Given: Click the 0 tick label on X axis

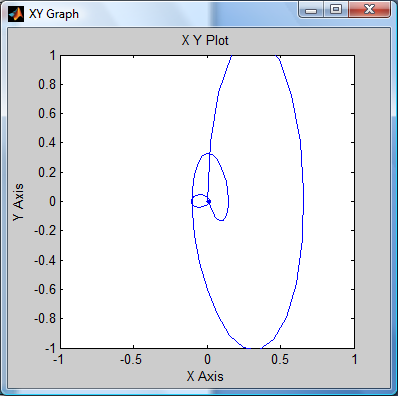Looking at the screenshot, I should click(207, 359).
